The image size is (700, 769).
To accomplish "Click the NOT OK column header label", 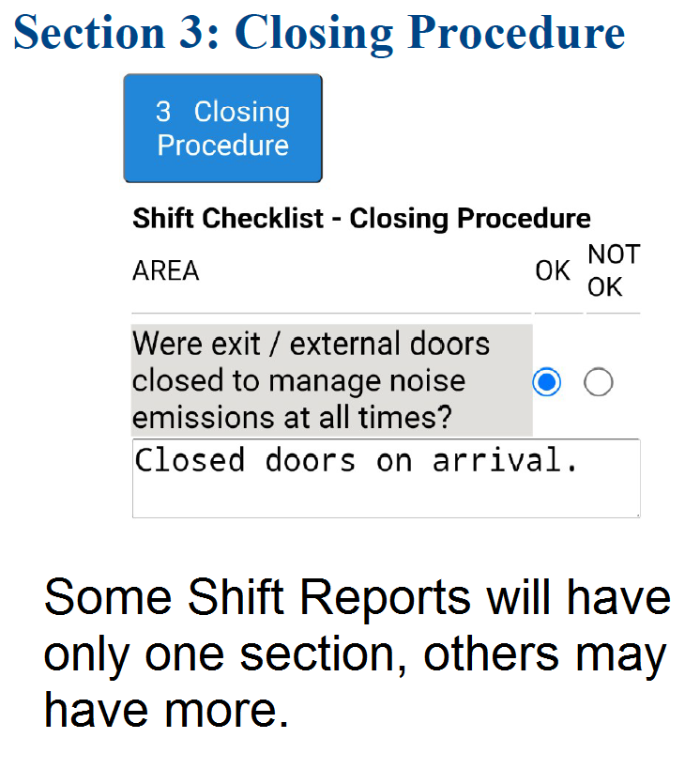I will (614, 270).
